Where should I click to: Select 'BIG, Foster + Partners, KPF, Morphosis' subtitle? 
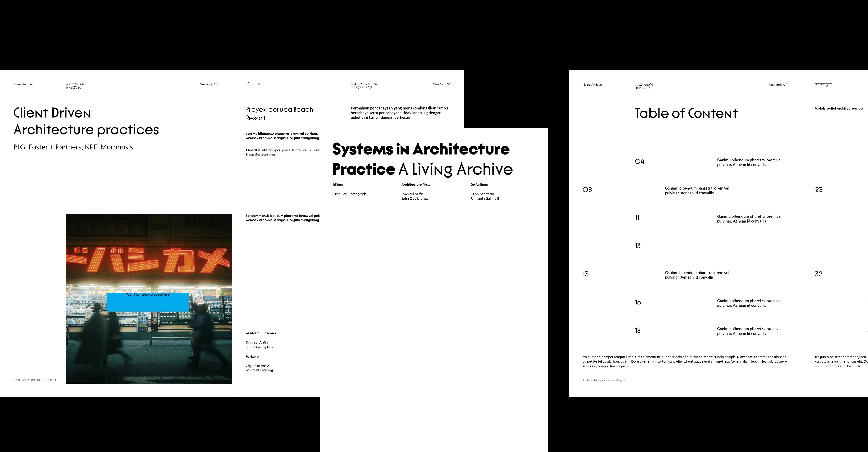(73, 147)
